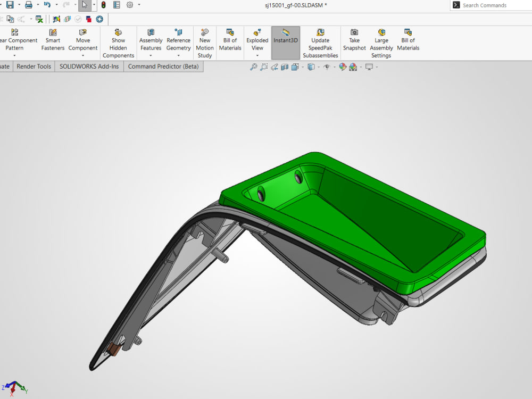Click the document question-mark icon
Screen dimensions: 532x399
tap(11, 19)
